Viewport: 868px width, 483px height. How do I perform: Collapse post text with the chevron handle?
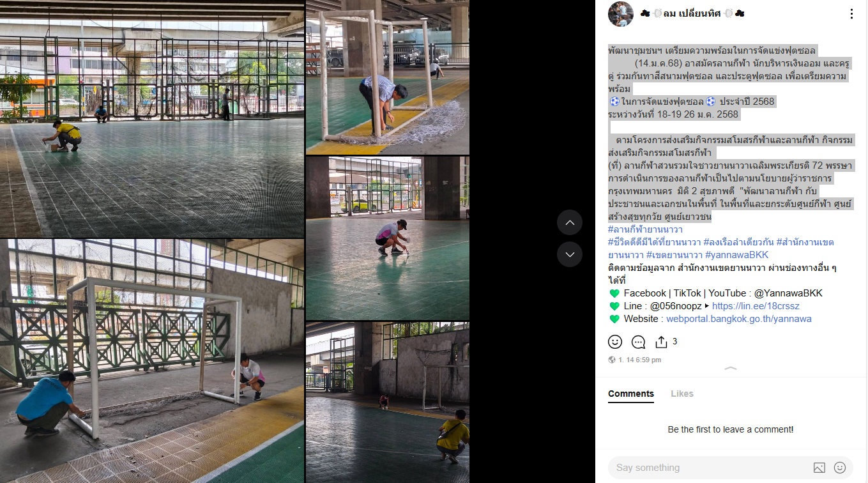731,369
